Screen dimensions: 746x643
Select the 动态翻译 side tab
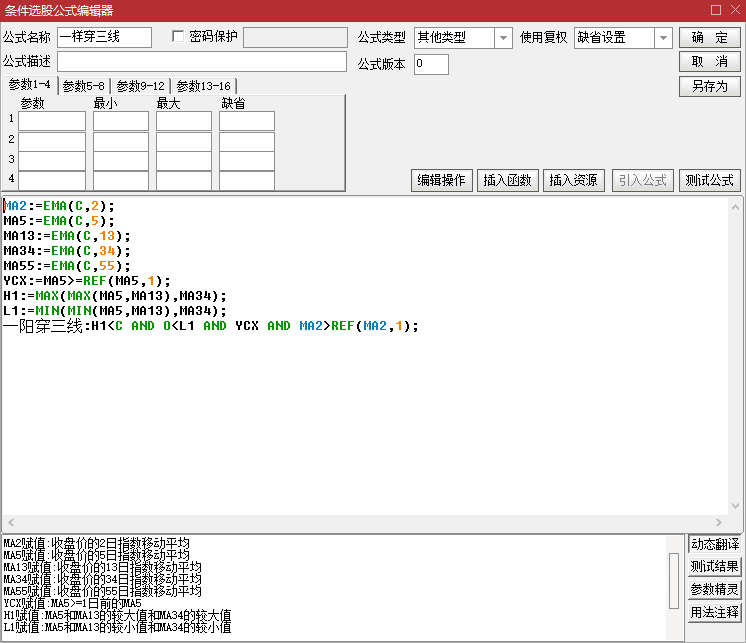(715, 544)
